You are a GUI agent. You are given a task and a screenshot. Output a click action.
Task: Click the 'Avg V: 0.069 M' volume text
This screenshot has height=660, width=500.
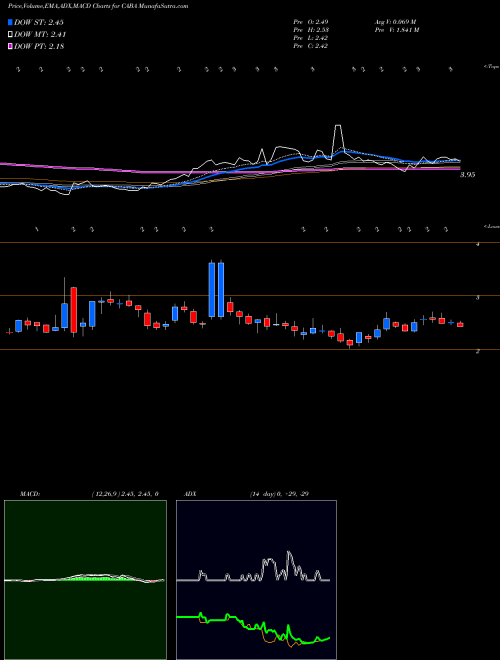click(395, 22)
